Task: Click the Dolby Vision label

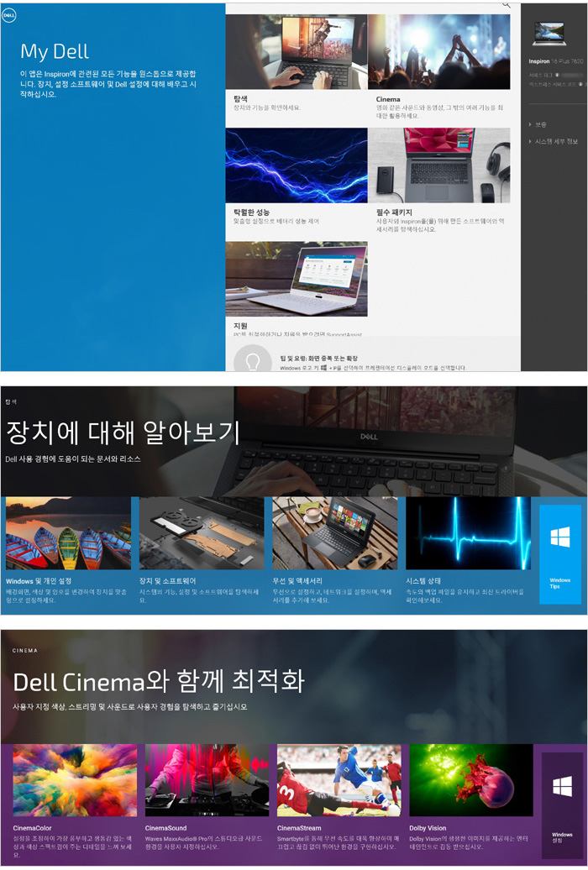Action: pos(428,828)
